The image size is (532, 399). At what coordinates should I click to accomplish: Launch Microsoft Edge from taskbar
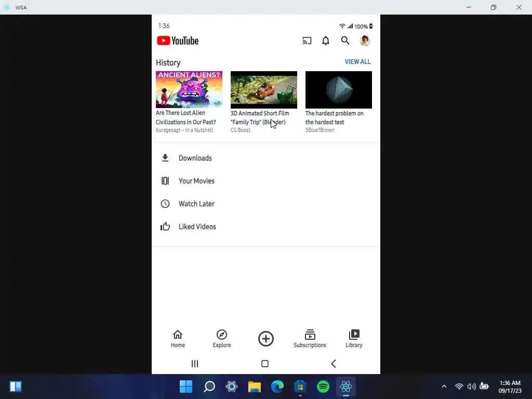coord(277,387)
